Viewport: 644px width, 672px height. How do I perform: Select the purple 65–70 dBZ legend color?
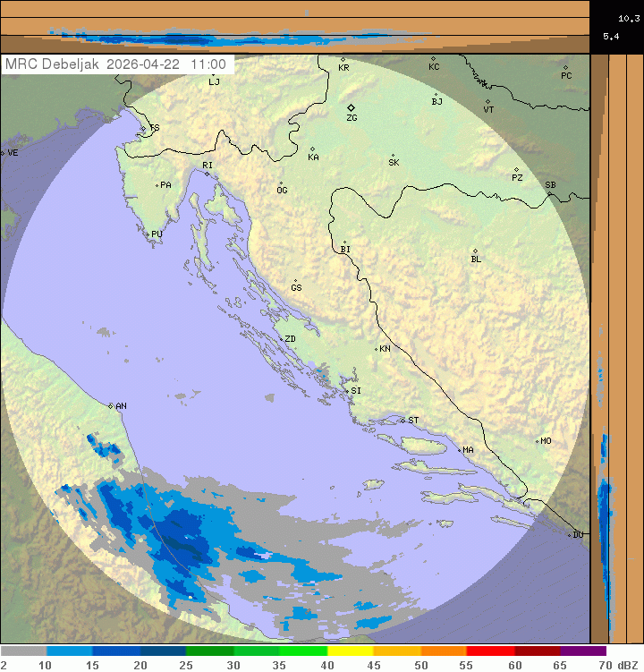tap(583, 651)
